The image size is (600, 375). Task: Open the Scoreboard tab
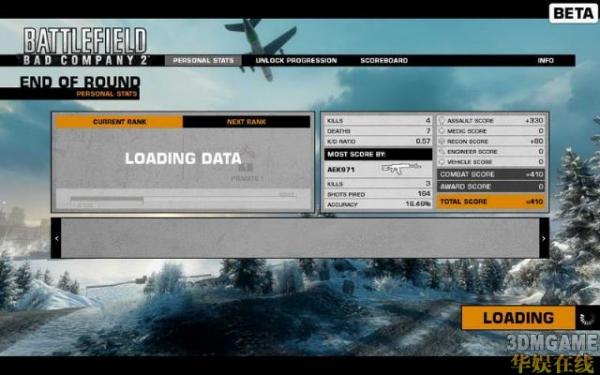point(384,60)
